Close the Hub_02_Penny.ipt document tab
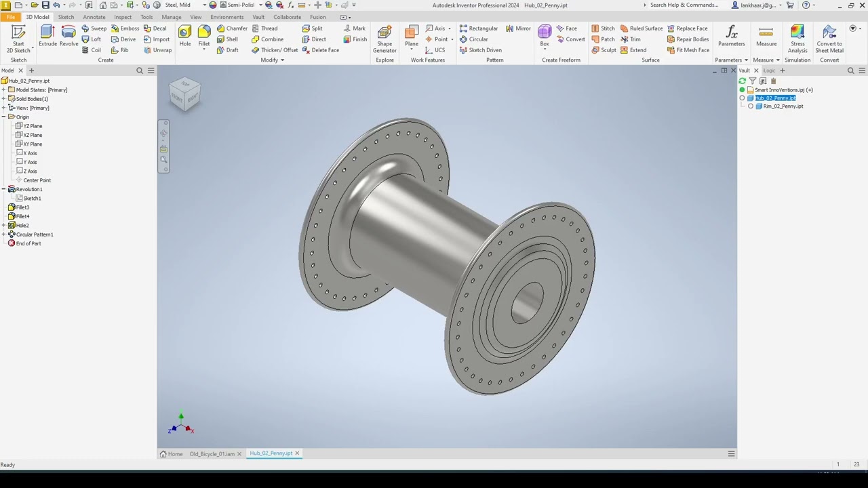The width and height of the screenshot is (868, 488). click(x=297, y=453)
